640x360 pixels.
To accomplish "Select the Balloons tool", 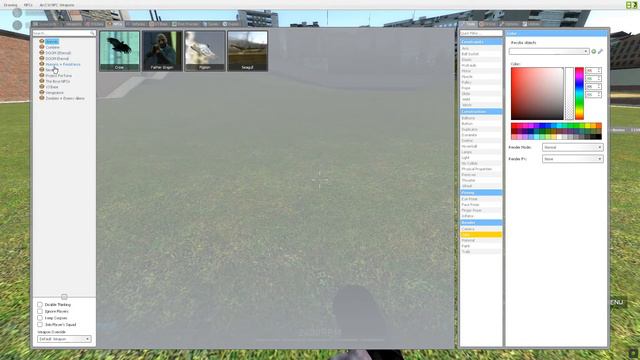I will (481, 118).
